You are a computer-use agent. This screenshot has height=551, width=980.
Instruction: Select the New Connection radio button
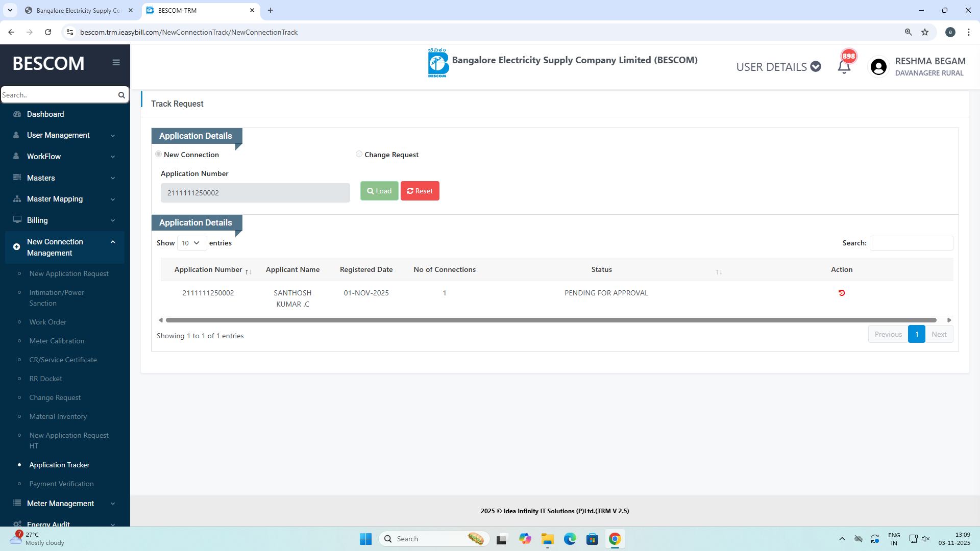tap(159, 154)
